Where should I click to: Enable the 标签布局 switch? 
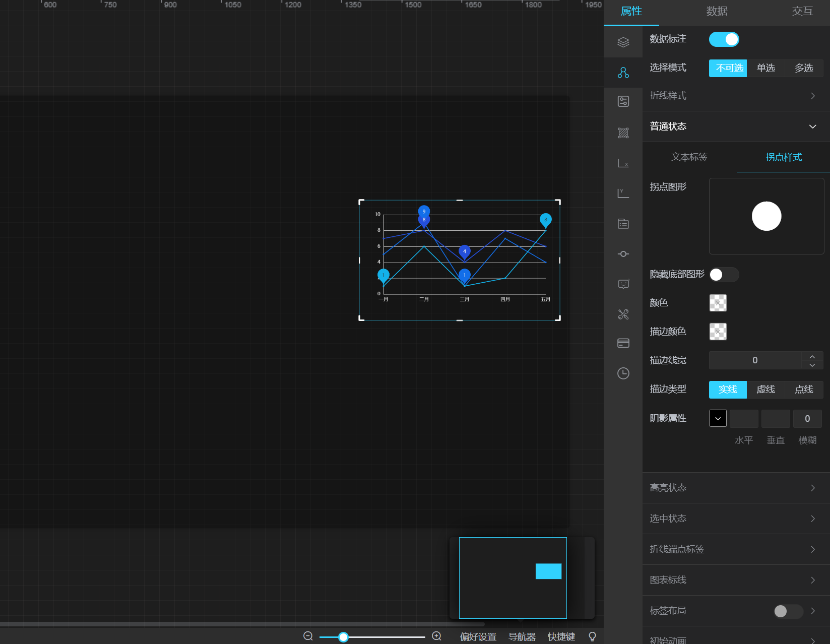point(788,611)
